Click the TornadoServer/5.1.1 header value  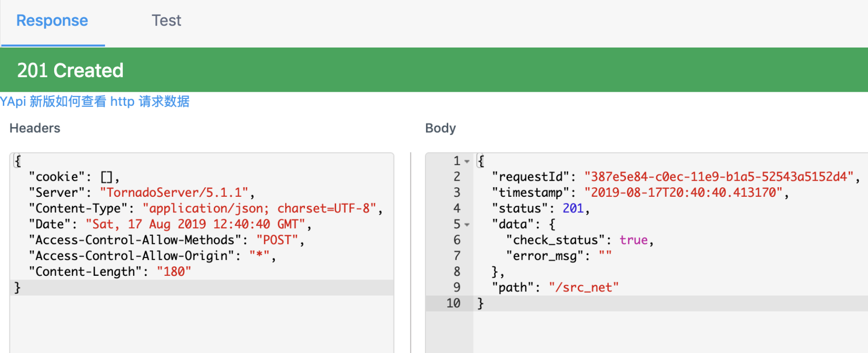tap(174, 193)
